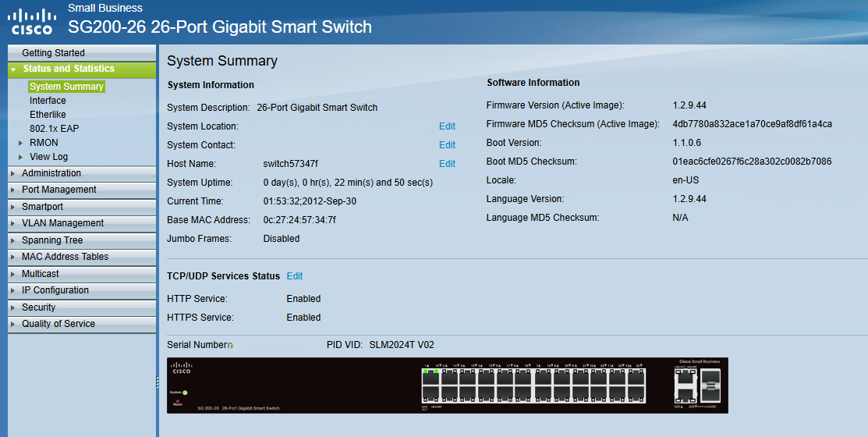Edit the Host Name
The width and height of the screenshot is (868, 437).
(x=448, y=164)
